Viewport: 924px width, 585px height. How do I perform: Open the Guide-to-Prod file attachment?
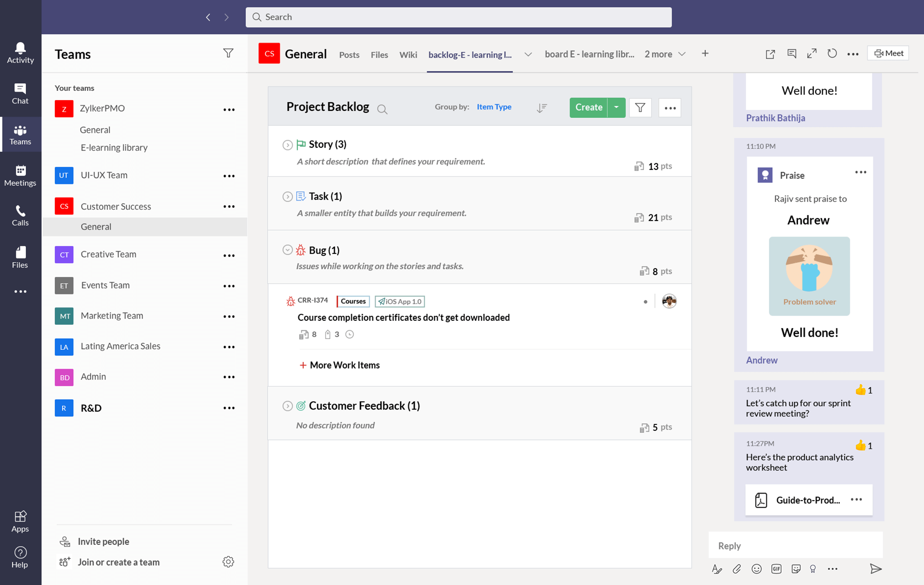pyautogui.click(x=809, y=500)
